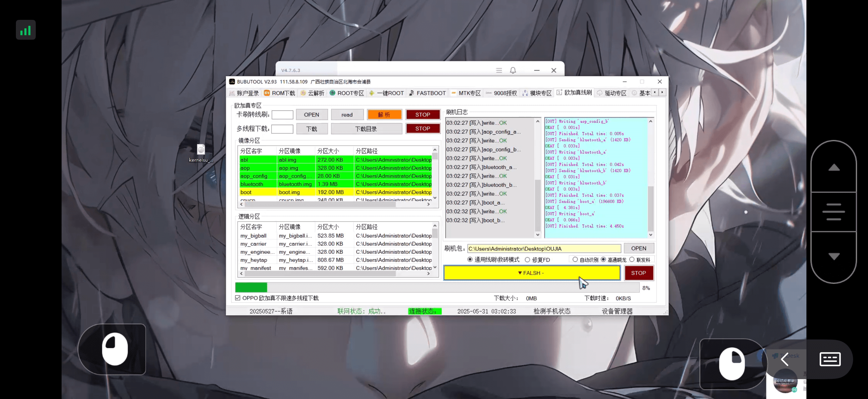
Task: Select the 联发科 radio option
Action: click(632, 260)
